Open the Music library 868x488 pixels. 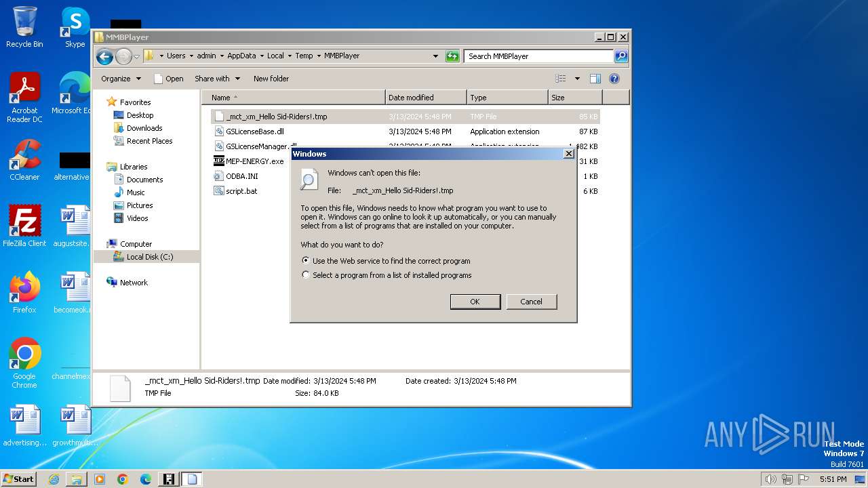(136, 192)
